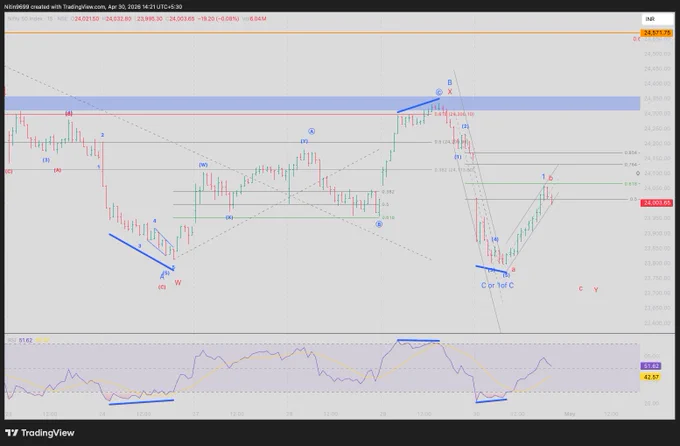Click the green 0.618 level label at right
The width and height of the screenshot is (680, 446).
coord(631,184)
